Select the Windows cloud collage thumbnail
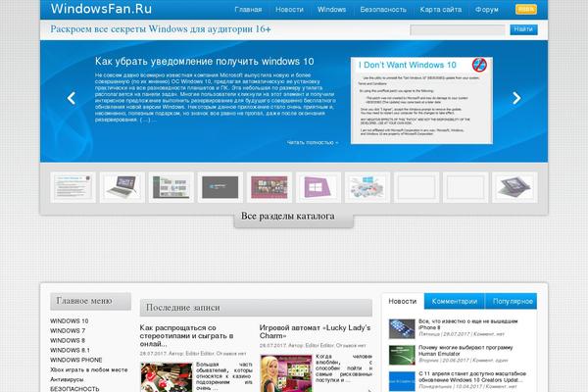The width and height of the screenshot is (588, 392). click(367, 187)
